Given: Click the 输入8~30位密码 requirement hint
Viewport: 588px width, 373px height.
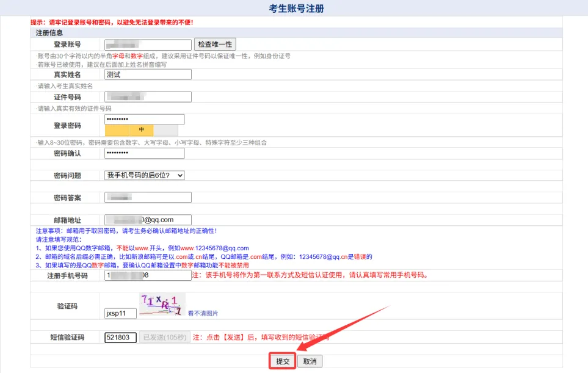Looking at the screenshot, I should (152, 142).
